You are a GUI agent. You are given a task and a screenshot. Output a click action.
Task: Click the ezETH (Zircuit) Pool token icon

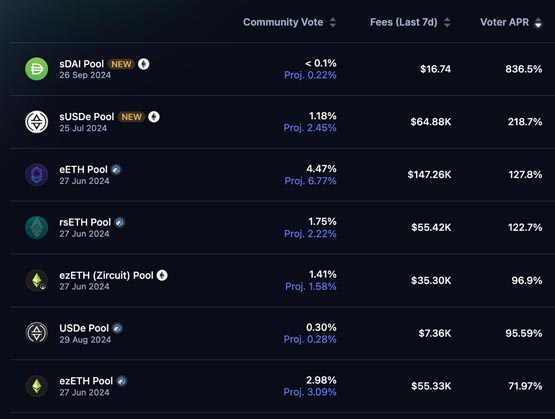tap(36, 280)
